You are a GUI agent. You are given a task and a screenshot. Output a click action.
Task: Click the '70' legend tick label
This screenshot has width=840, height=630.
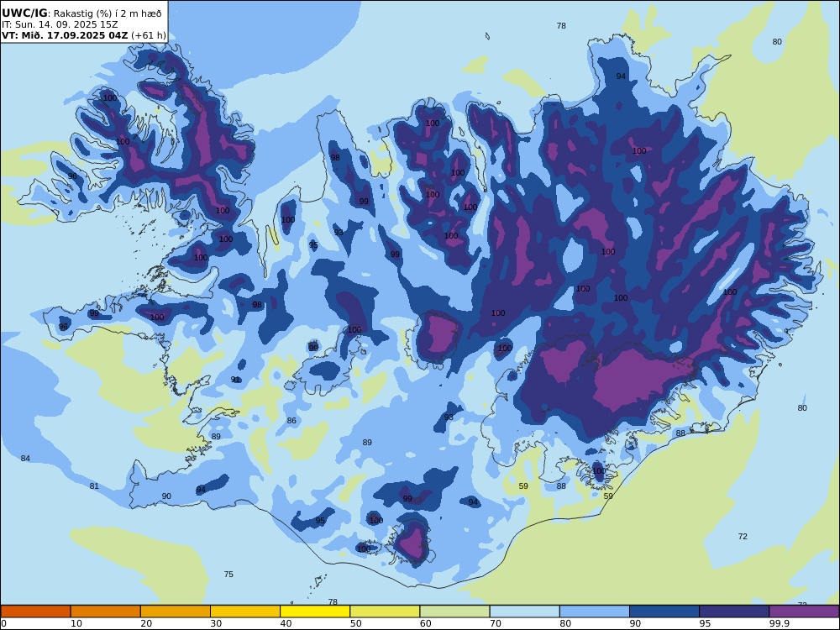[x=496, y=623]
